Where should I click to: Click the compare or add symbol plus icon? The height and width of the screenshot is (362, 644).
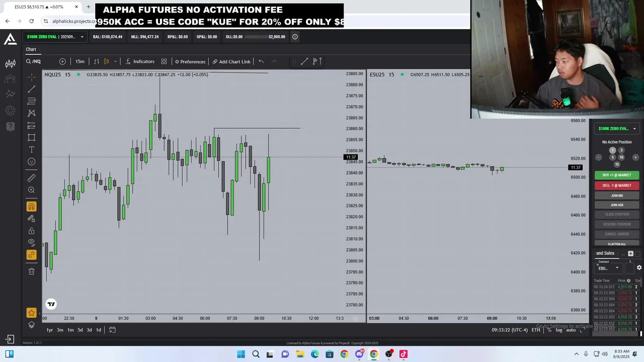pyautogui.click(x=62, y=61)
